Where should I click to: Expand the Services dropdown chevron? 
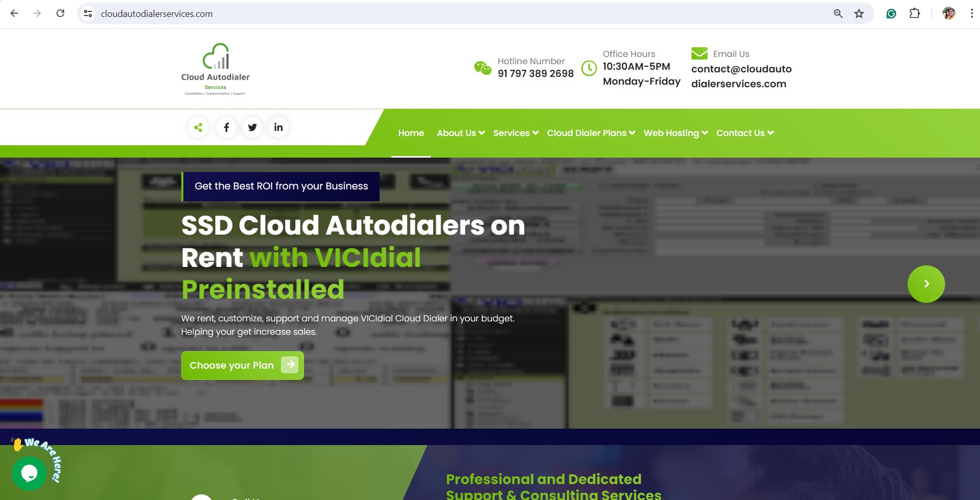pos(535,133)
